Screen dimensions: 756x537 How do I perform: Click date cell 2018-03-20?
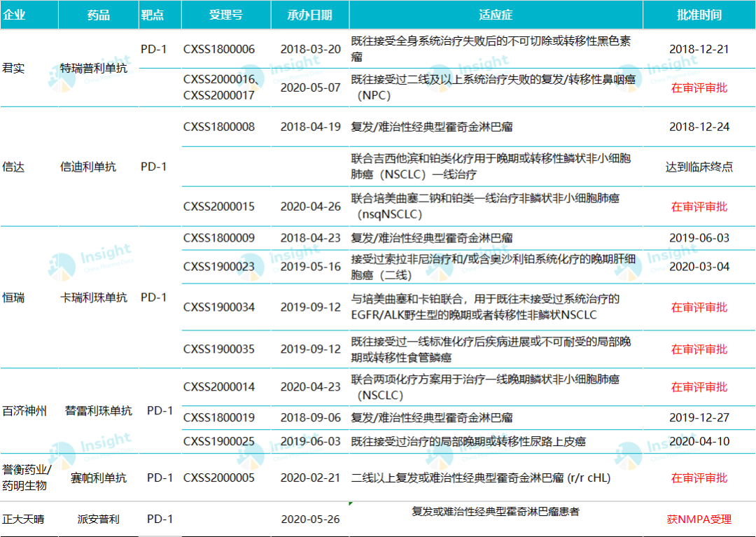click(311, 49)
